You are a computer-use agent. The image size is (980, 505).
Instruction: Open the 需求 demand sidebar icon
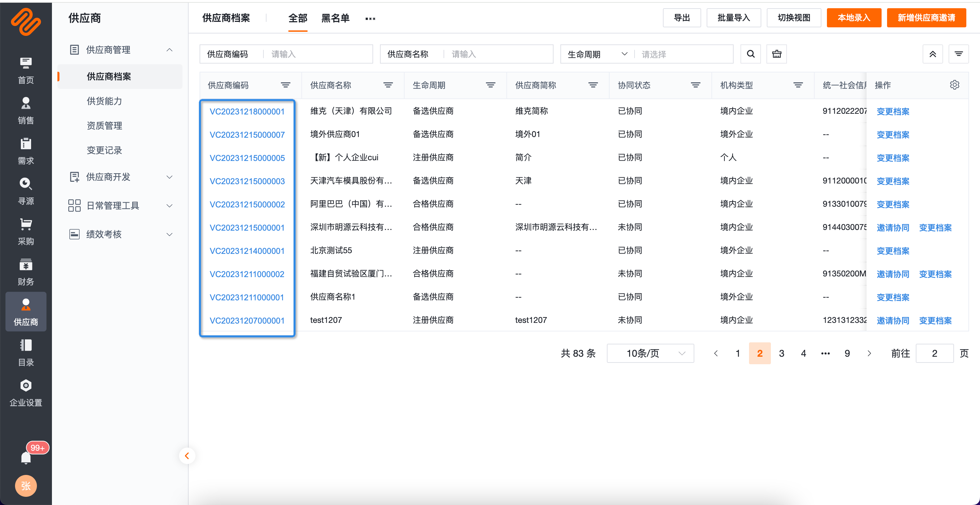click(26, 151)
